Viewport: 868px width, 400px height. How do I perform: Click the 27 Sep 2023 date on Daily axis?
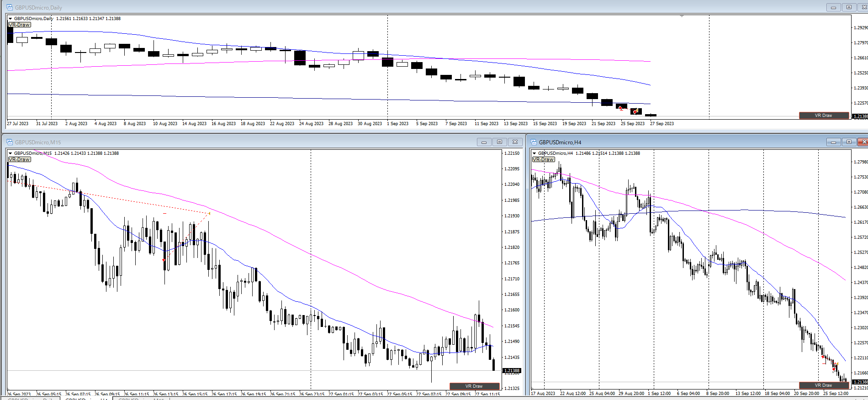[662, 124]
